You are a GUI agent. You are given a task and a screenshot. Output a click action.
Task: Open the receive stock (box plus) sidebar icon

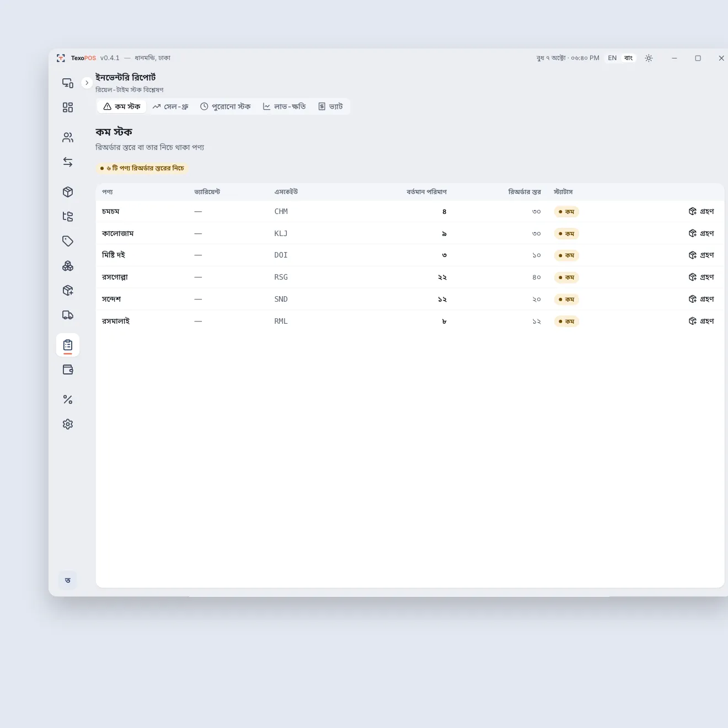point(68,291)
